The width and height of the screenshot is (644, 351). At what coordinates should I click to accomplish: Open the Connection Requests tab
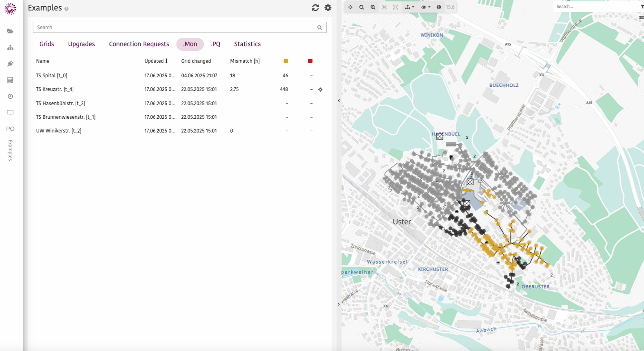pyautogui.click(x=139, y=44)
